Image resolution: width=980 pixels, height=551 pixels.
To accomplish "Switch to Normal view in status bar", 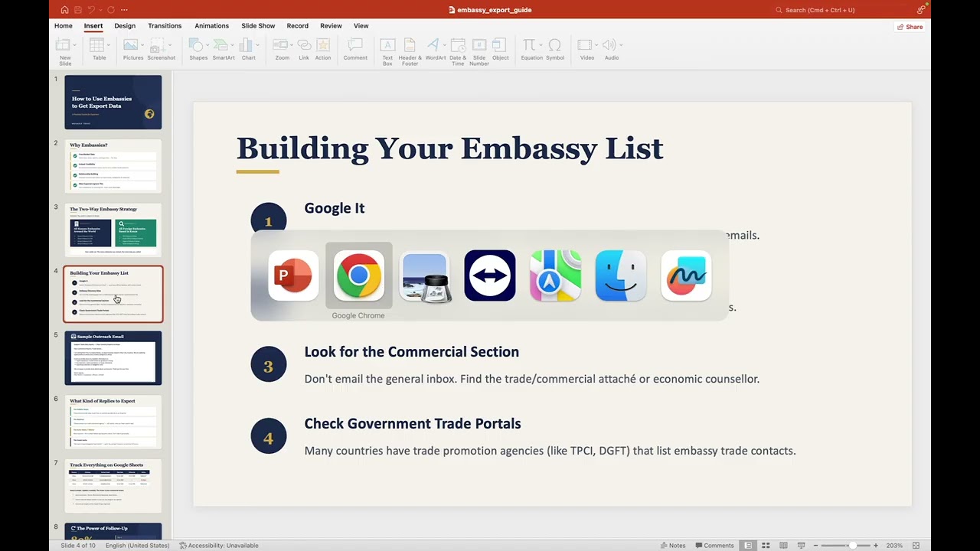I will 748,546.
